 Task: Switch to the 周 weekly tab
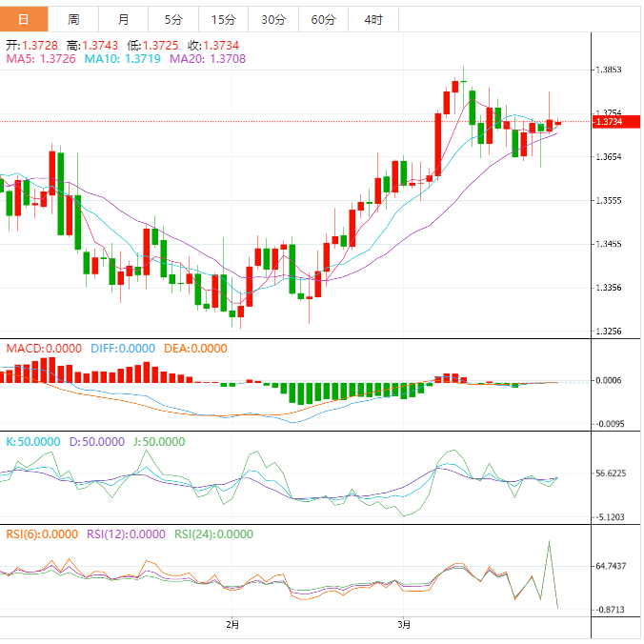click(x=73, y=19)
